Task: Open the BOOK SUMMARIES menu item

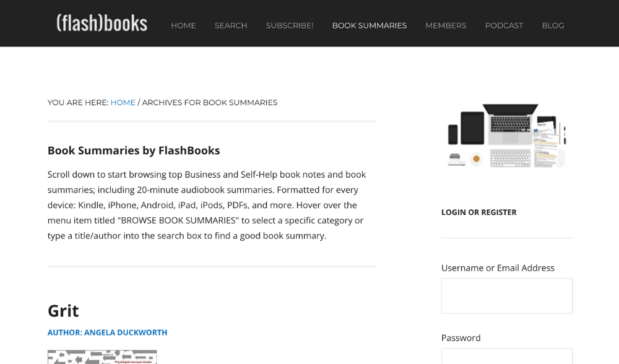Action: tap(370, 25)
